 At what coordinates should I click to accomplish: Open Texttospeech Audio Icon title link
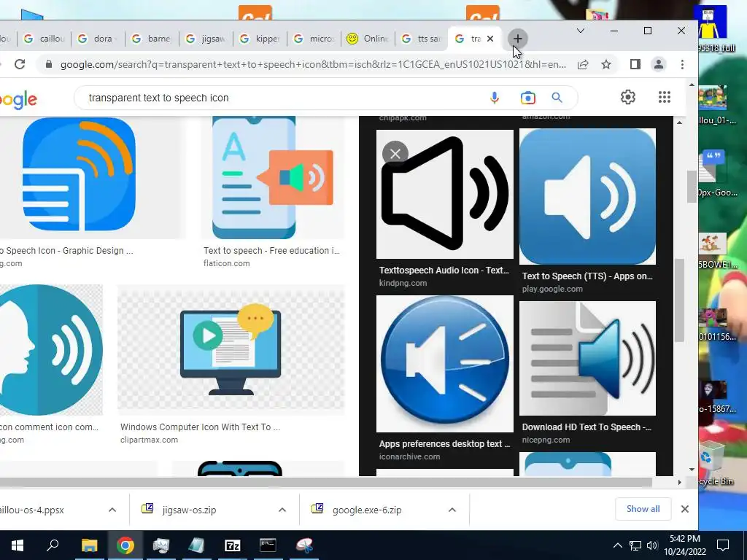tap(444, 271)
